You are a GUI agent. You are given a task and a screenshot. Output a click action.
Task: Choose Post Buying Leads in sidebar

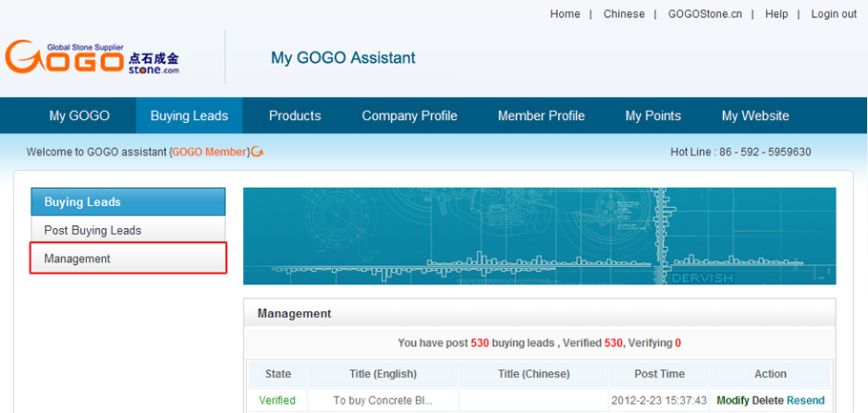point(93,230)
